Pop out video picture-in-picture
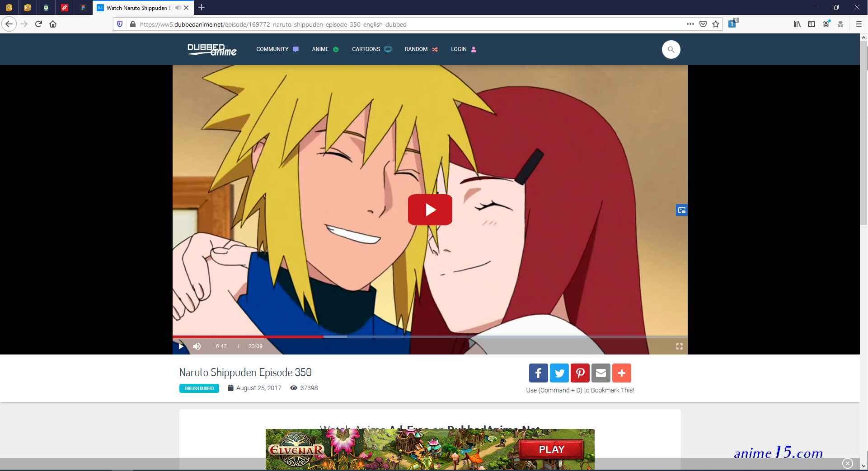This screenshot has height=471, width=868. [x=682, y=210]
